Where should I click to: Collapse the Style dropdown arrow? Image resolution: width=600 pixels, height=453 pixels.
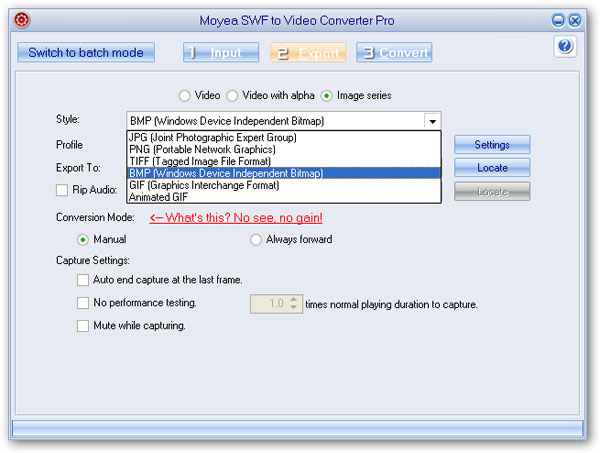[432, 121]
